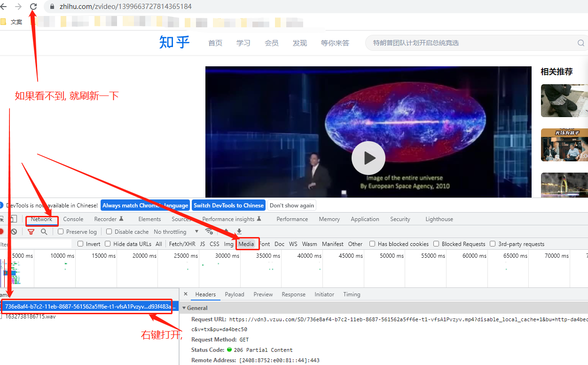The image size is (588, 365).
Task: Collapse the General section triangle
Action: tap(184, 308)
